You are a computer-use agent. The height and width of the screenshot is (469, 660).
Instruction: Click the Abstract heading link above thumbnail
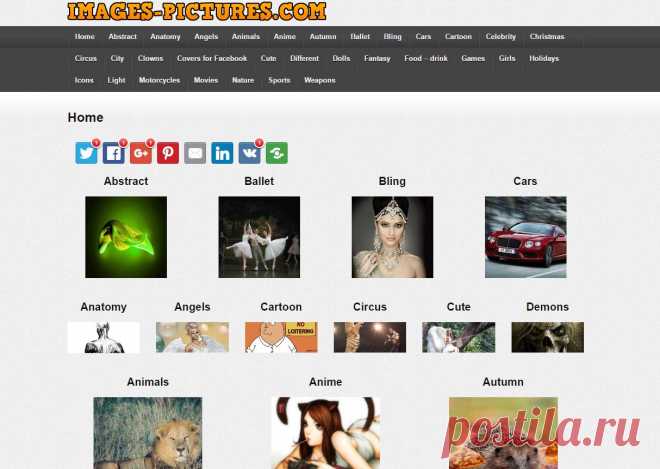126,181
